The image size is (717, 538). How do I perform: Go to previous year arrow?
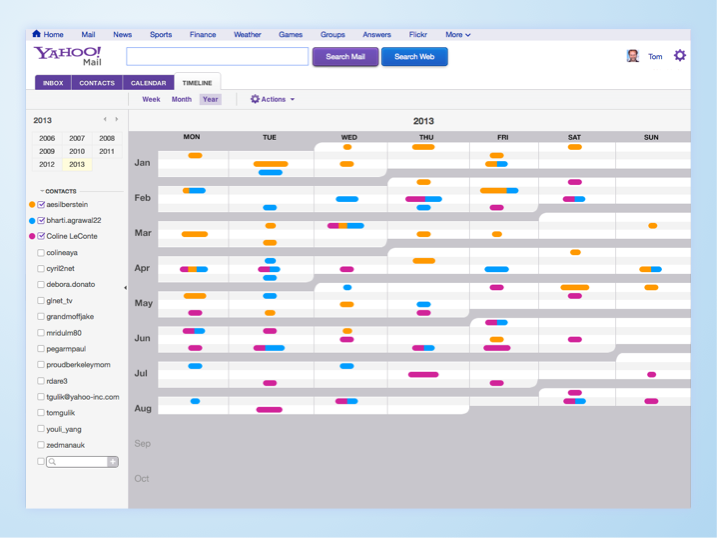[105, 120]
